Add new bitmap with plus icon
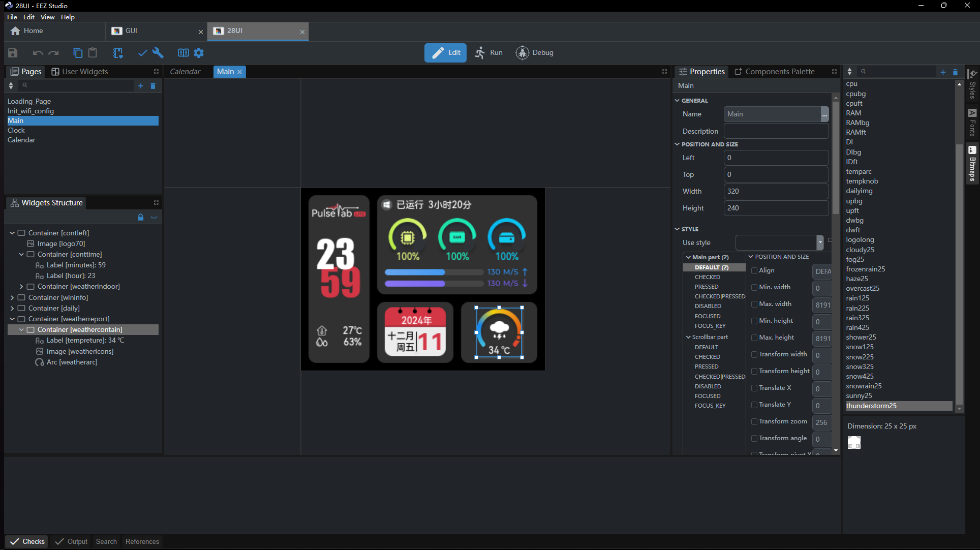Image resolution: width=980 pixels, height=550 pixels. click(x=943, y=72)
